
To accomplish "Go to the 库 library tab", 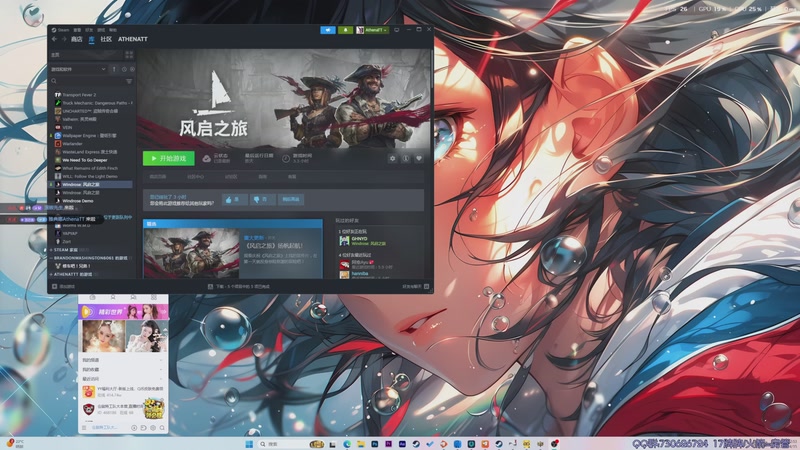I will tap(91, 39).
